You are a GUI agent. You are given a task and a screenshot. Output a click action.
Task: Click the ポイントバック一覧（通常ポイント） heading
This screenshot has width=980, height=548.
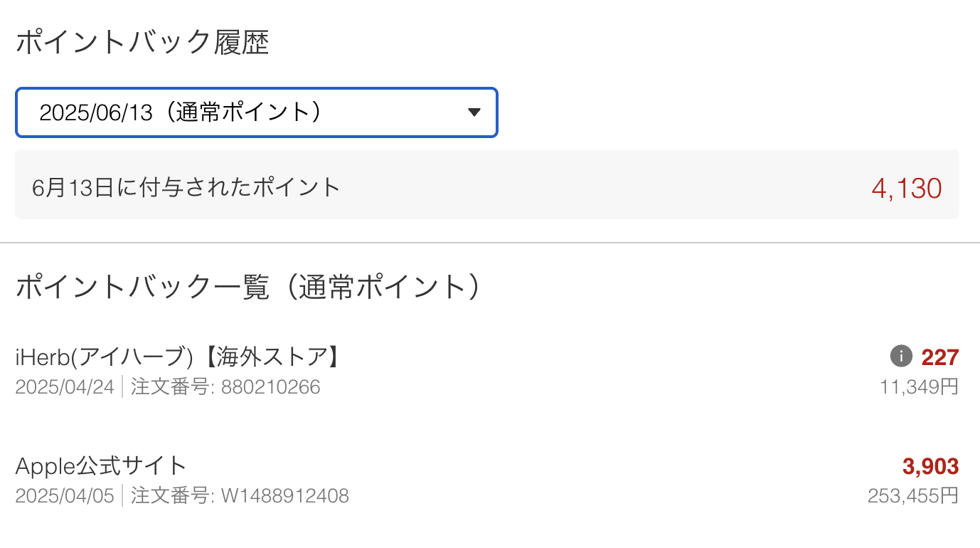[248, 288]
